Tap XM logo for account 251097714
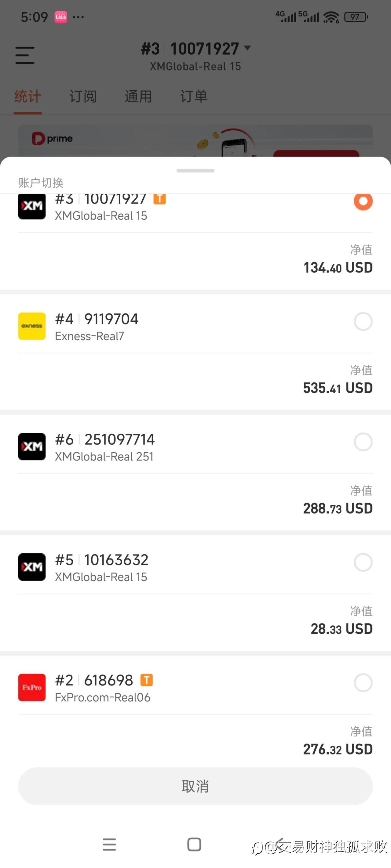Viewport: 391px width, 868px height. (x=32, y=447)
